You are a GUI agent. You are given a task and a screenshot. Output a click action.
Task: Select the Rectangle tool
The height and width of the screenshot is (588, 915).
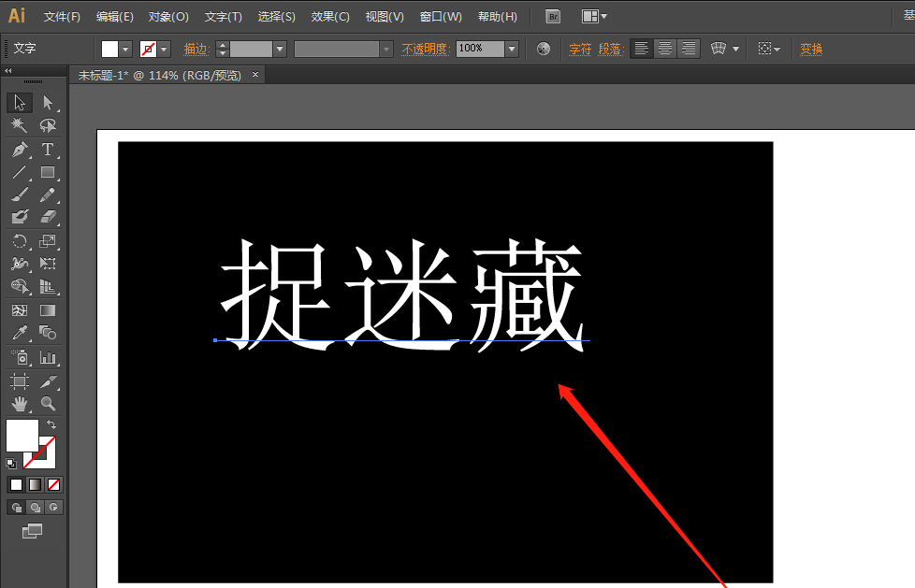(x=48, y=172)
